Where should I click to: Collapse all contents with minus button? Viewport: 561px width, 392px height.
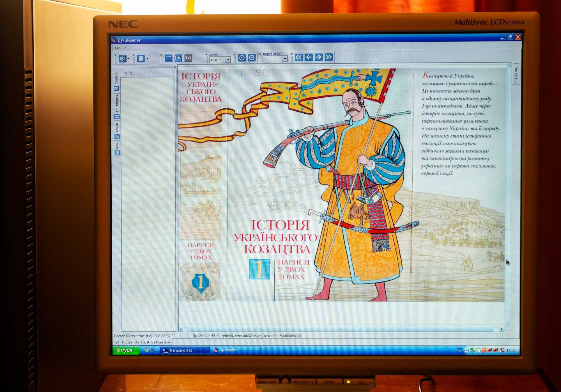130,74
